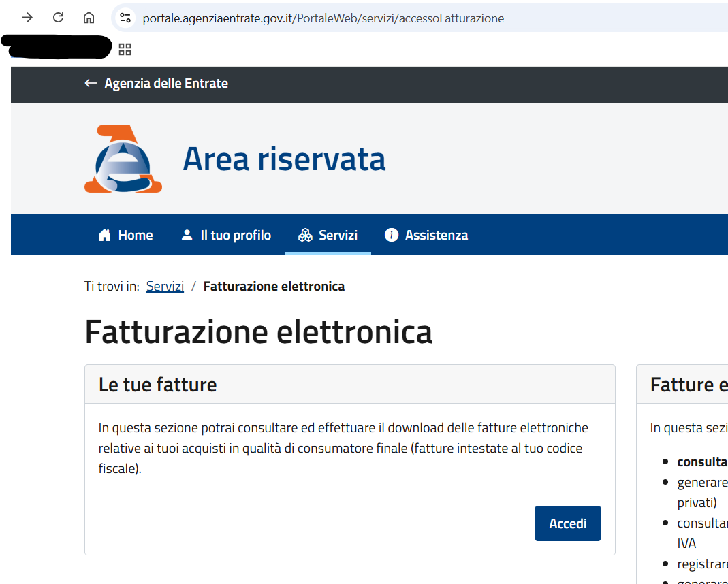This screenshot has height=584, width=728.
Task: Click the person icon for Il tuo profilo
Action: tap(187, 235)
